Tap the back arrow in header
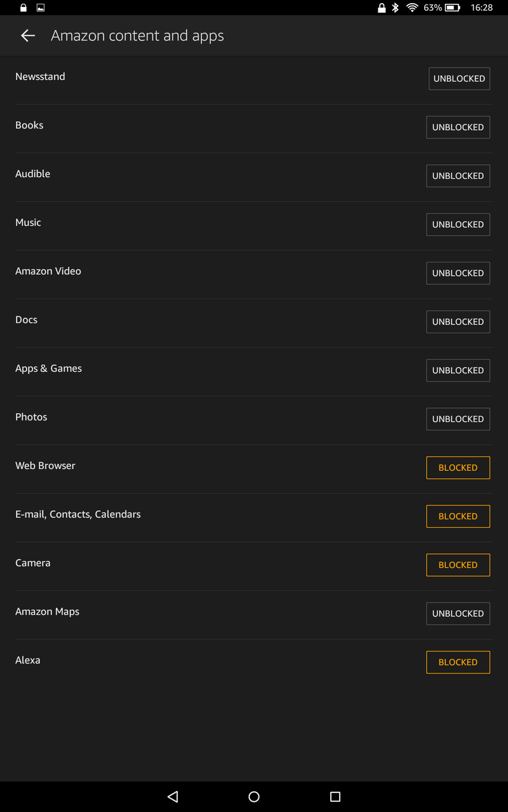The height and width of the screenshot is (812, 508). pos(28,36)
